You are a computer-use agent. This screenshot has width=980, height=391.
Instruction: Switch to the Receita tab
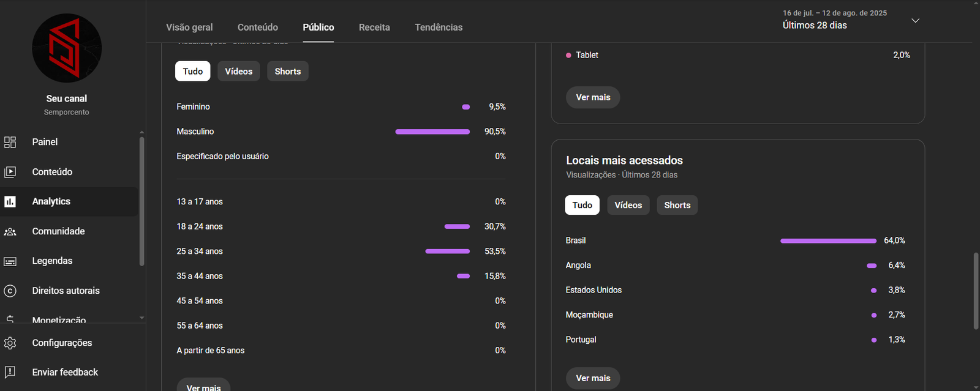coord(374,28)
